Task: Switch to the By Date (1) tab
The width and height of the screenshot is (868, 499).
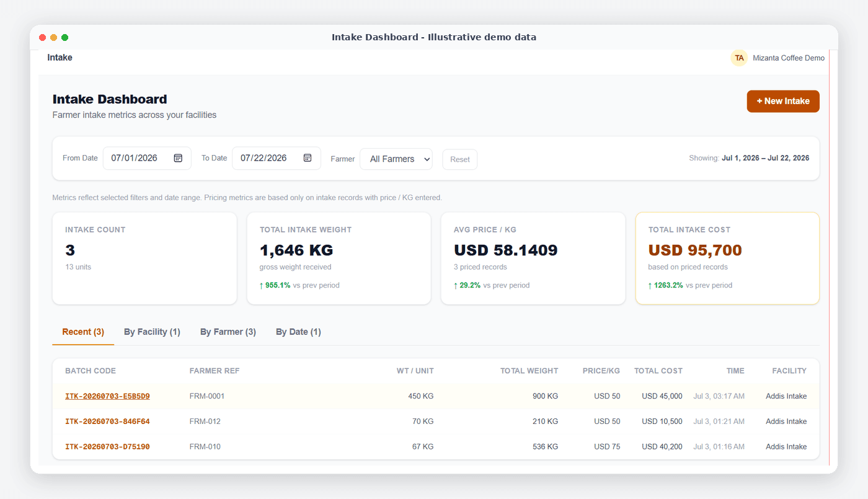Action: coord(298,332)
